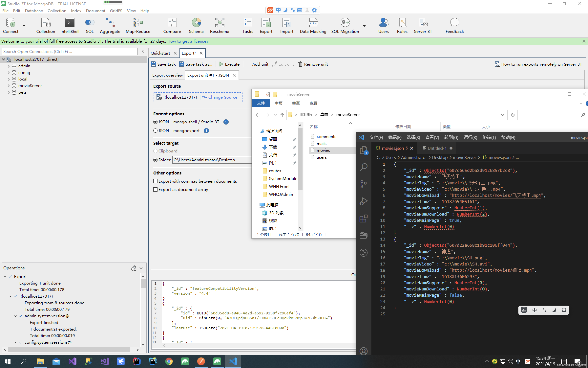Click Remove unit button
This screenshot has height=368, width=588.
point(313,64)
